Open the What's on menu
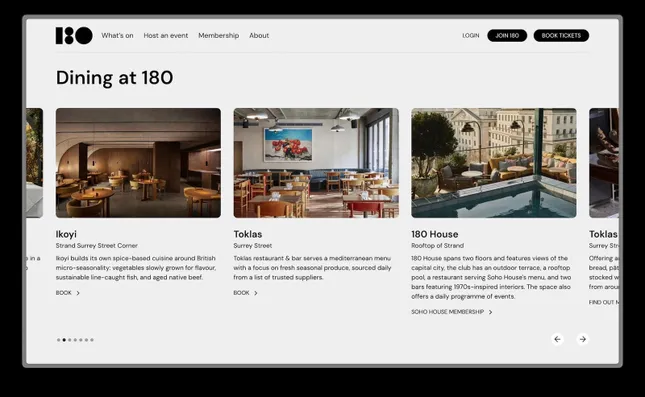Screen dimensions: 645x397 click(x=117, y=36)
